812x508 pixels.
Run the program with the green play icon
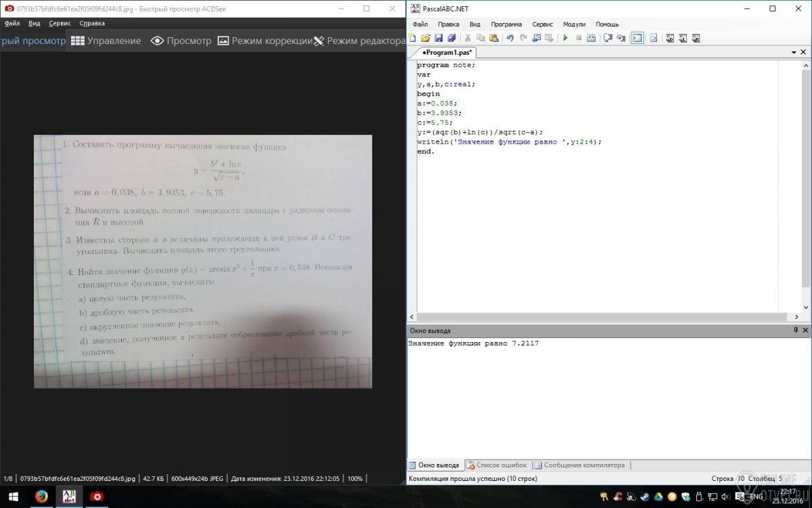565,38
